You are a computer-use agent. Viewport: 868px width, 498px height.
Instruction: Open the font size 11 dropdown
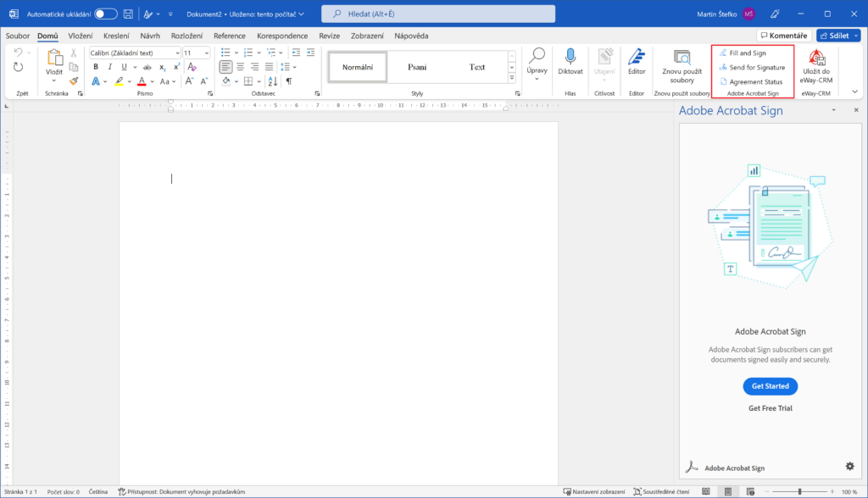[207, 53]
